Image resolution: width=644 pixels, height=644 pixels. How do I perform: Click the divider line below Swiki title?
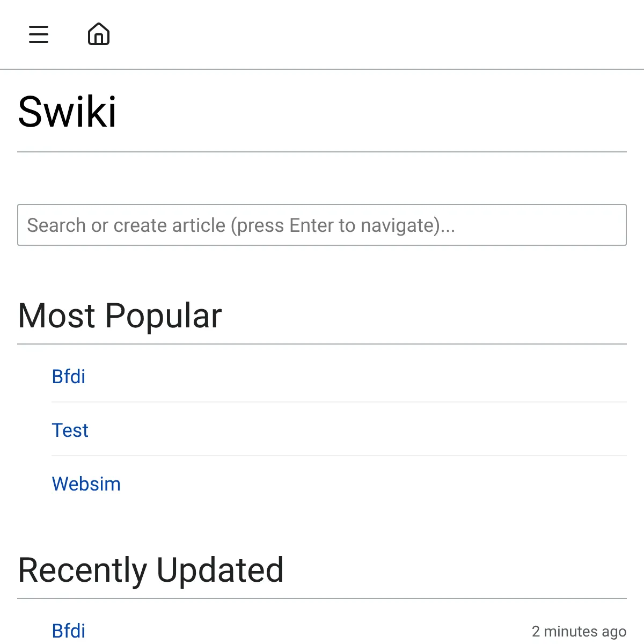[322, 152]
